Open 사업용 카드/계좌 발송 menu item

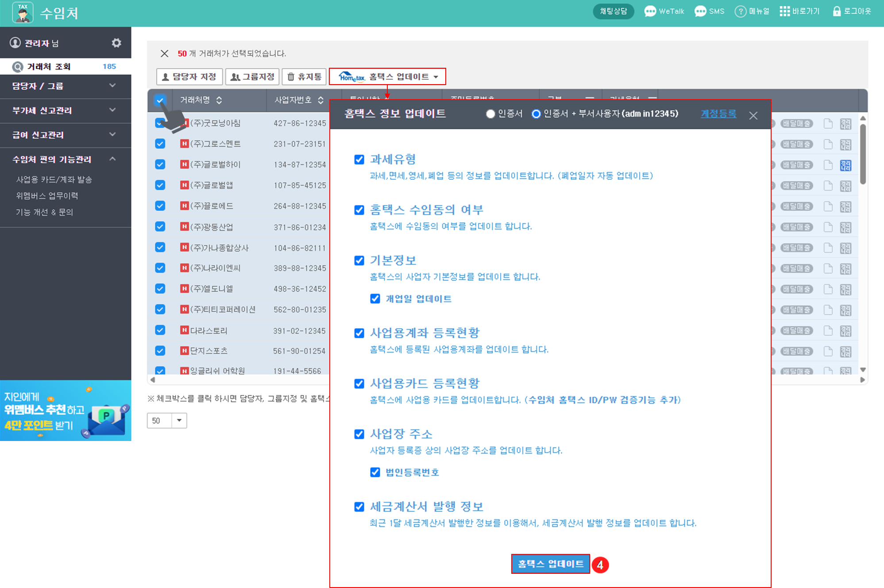tap(54, 179)
